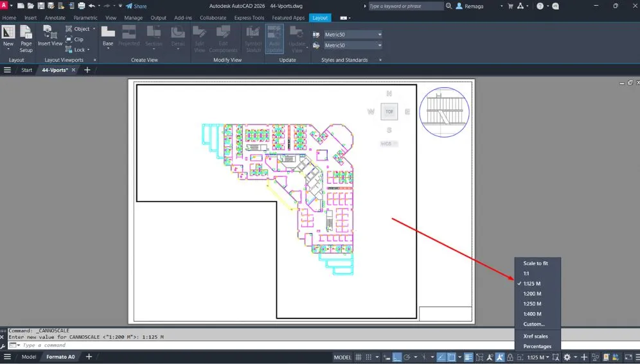Select Scale to fit in scale list

(535, 263)
